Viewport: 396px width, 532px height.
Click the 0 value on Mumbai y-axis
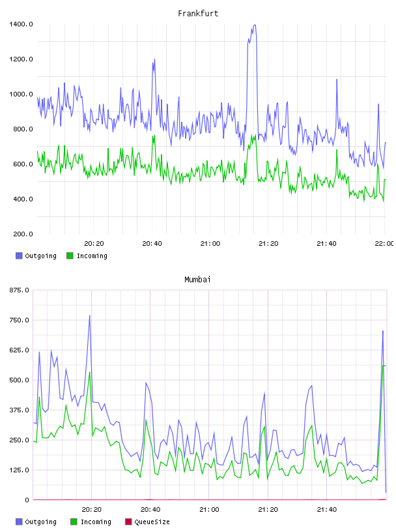[27, 500]
